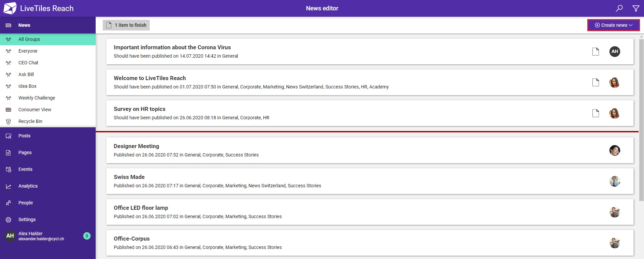Click the People icon in sidebar
Image resolution: width=644 pixels, height=259 pixels.
tap(8, 203)
